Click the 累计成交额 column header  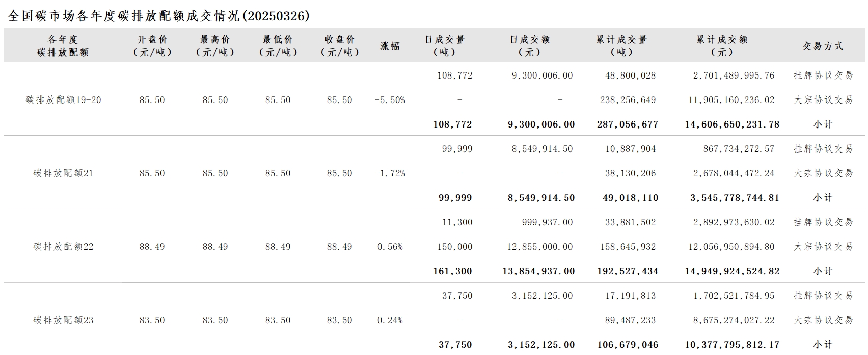pyautogui.click(x=722, y=46)
